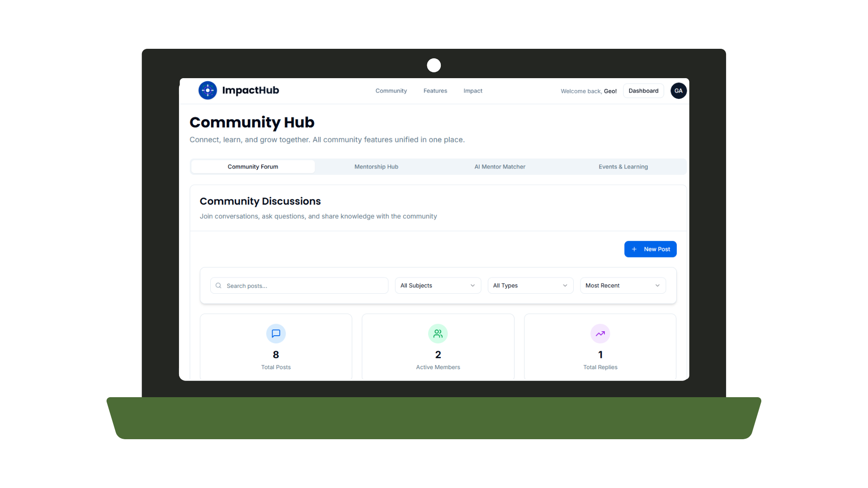Click the Active Members people icon

[x=438, y=333]
